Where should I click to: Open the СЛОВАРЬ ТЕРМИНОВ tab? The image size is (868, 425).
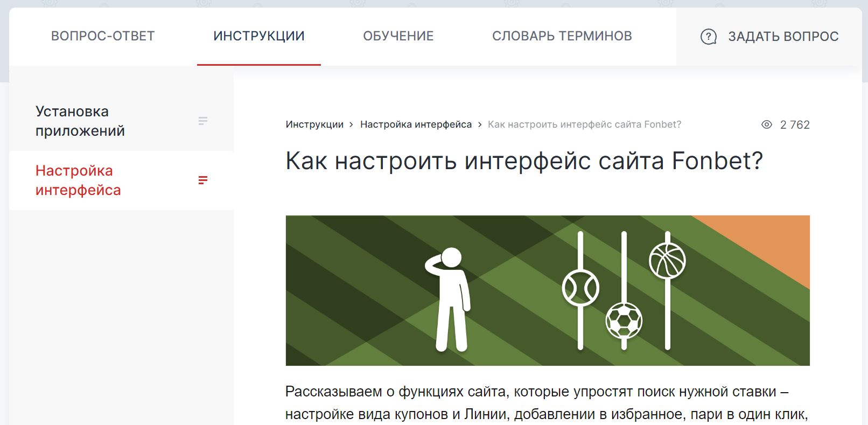[562, 36]
